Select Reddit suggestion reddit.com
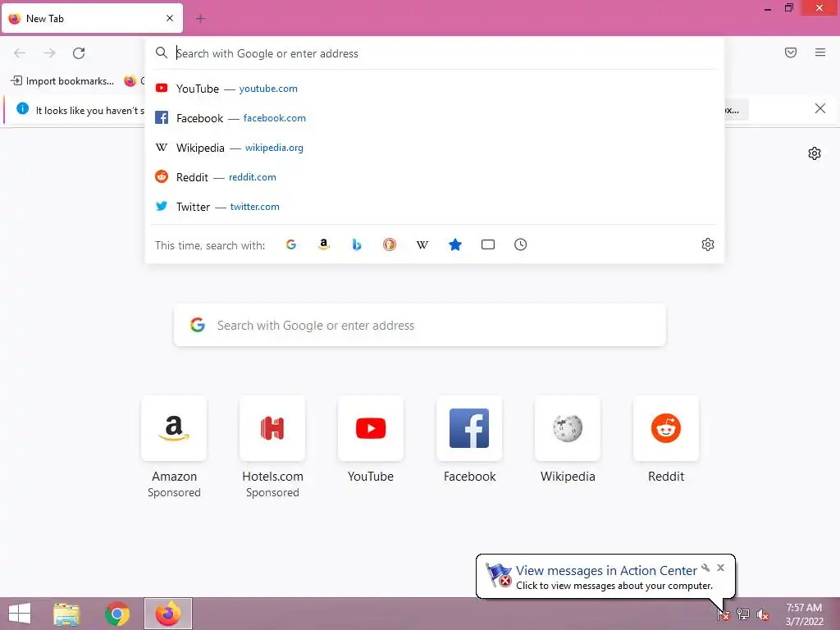The height and width of the screenshot is (630, 840). (x=435, y=177)
